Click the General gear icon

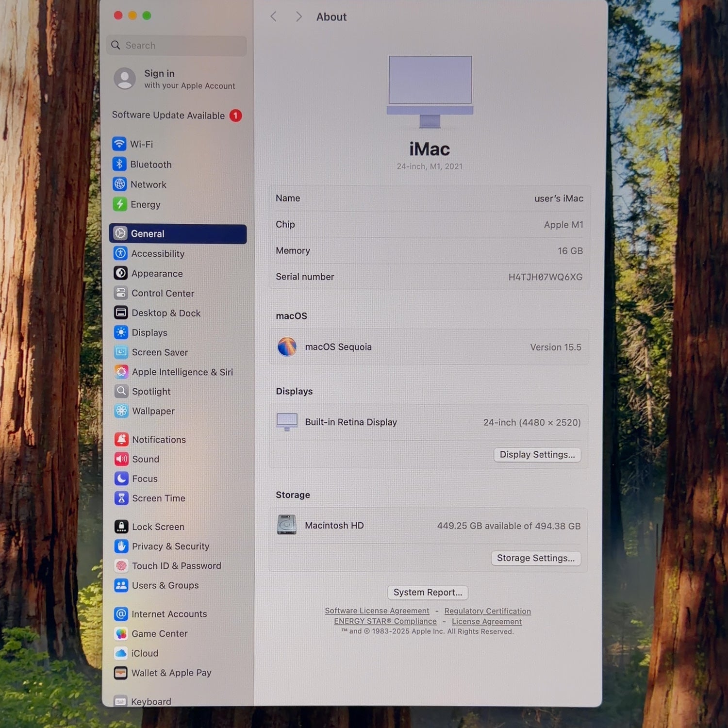coord(120,233)
